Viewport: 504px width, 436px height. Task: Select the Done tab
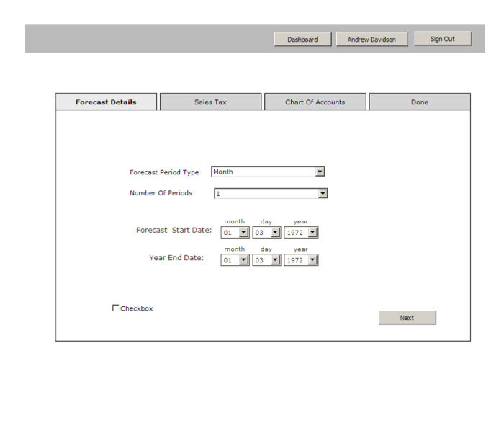419,102
